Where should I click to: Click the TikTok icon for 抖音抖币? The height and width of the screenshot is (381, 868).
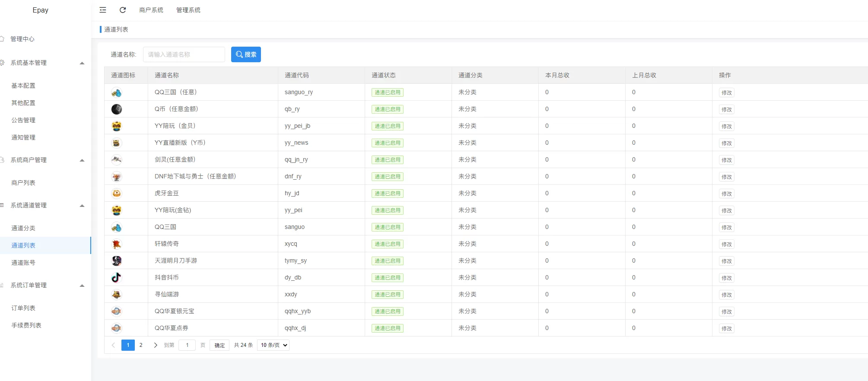pyautogui.click(x=116, y=278)
